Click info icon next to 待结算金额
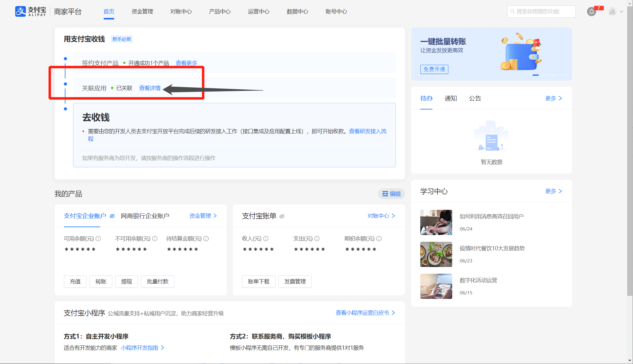This screenshot has height=364, width=633. coord(206,239)
